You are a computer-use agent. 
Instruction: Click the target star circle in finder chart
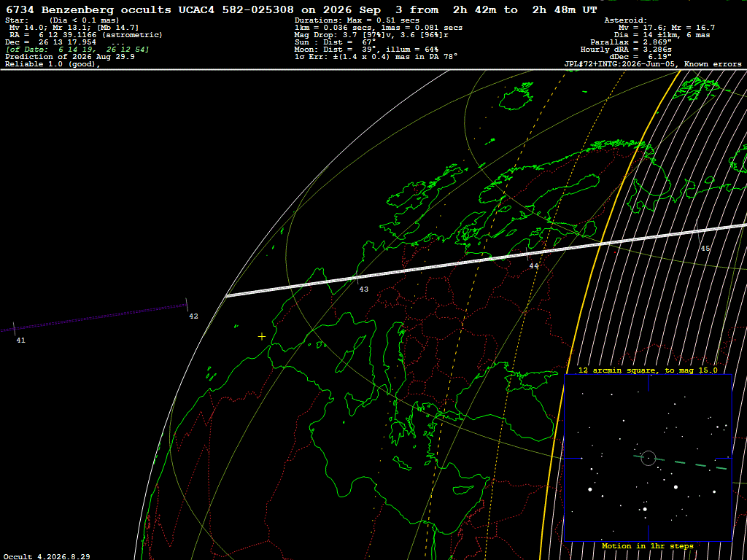[648, 458]
